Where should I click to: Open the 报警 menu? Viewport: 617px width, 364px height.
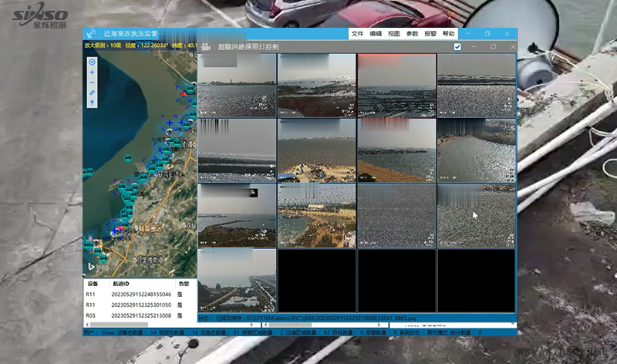pos(430,34)
